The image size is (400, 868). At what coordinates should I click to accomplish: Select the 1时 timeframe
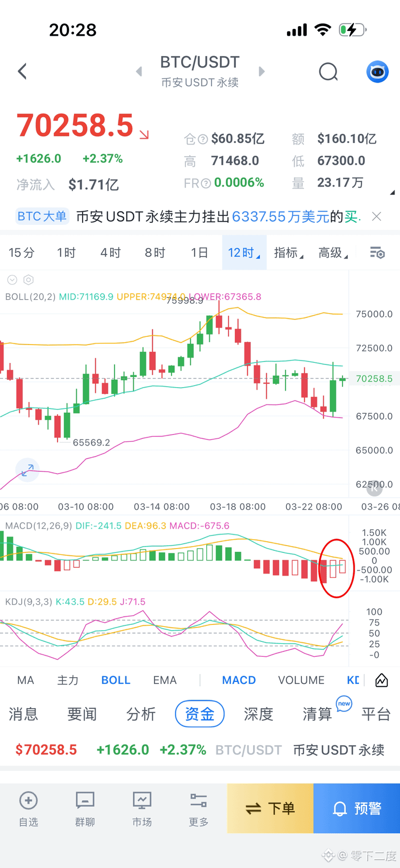pyautogui.click(x=66, y=253)
